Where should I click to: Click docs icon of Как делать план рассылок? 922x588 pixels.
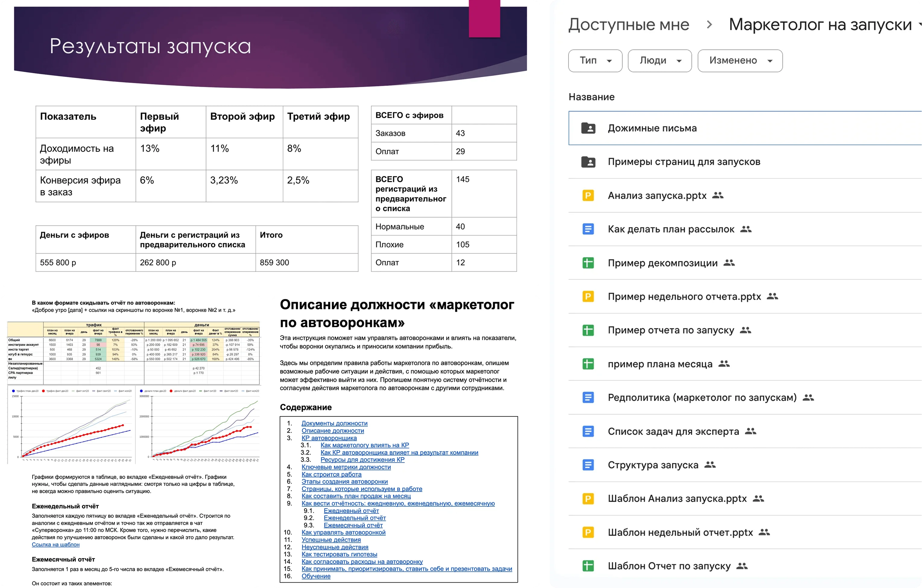588,229
